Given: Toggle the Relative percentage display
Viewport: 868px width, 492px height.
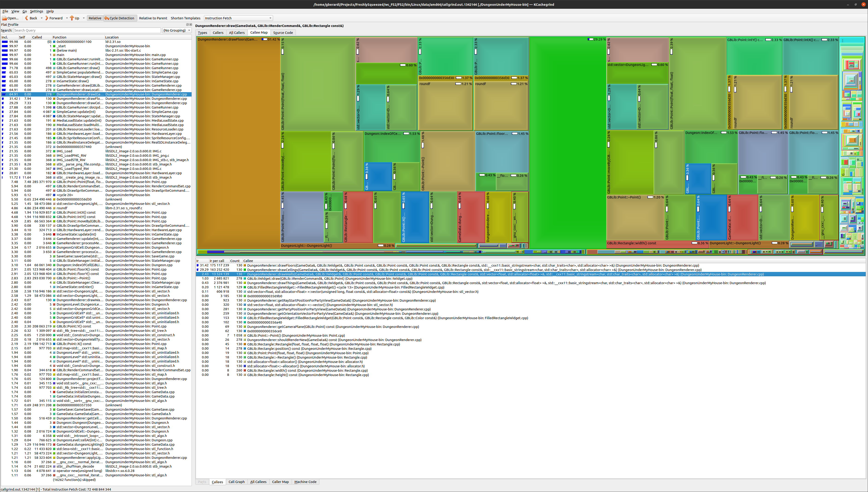Looking at the screenshot, I should 95,18.
